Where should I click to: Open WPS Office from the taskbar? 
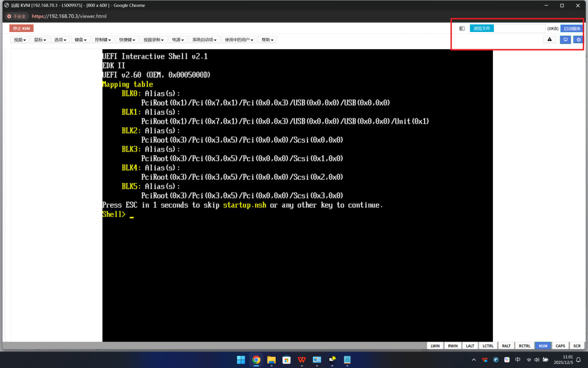pyautogui.click(x=302, y=360)
